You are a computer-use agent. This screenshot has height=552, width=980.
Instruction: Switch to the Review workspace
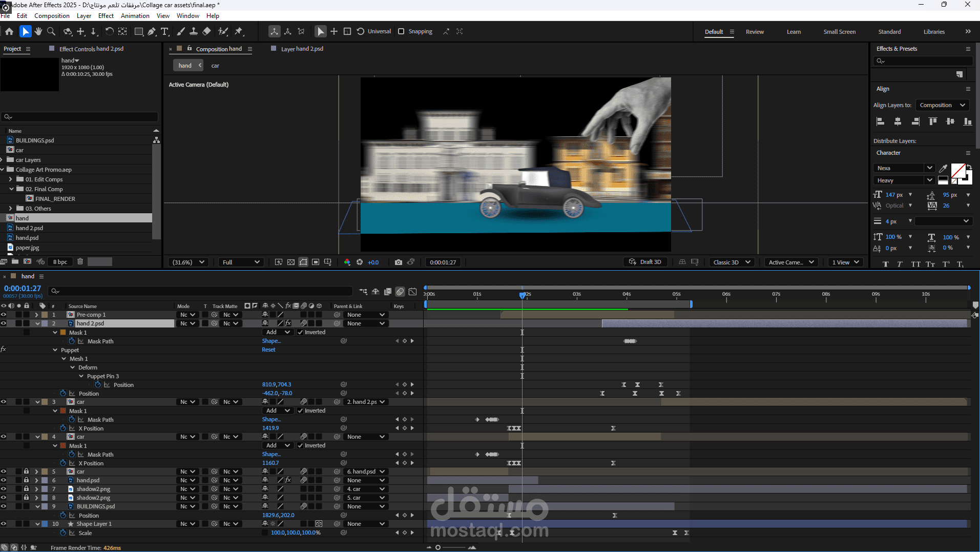pos(755,32)
